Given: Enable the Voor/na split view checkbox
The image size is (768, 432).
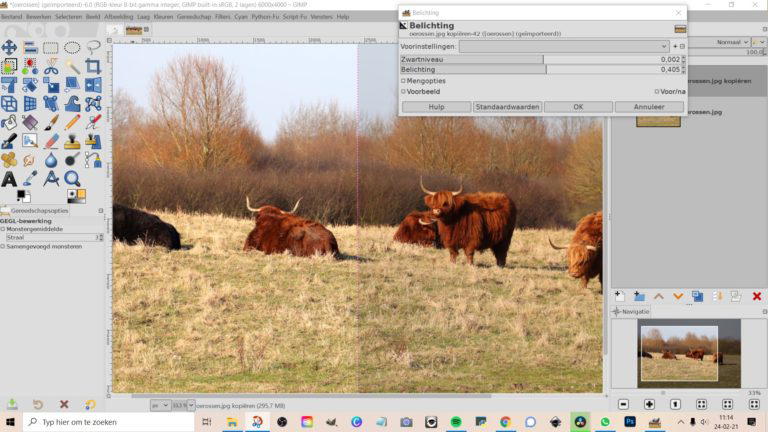Looking at the screenshot, I should point(656,91).
